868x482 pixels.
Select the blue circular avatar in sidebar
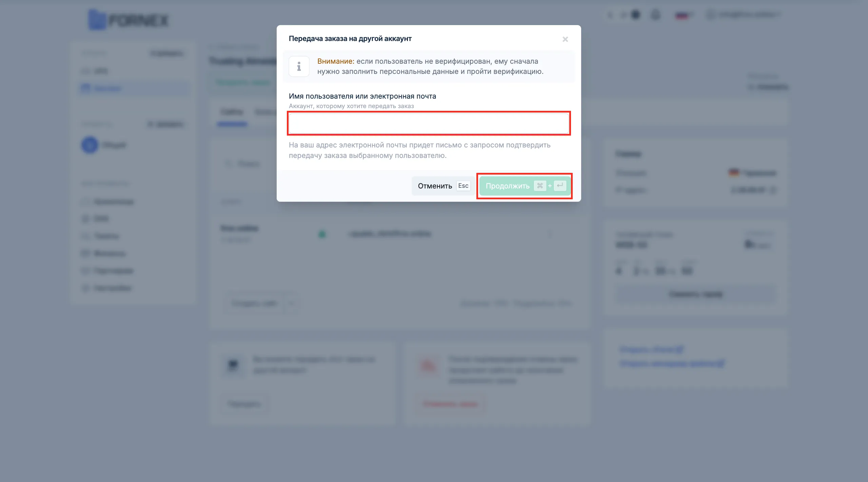coord(90,145)
